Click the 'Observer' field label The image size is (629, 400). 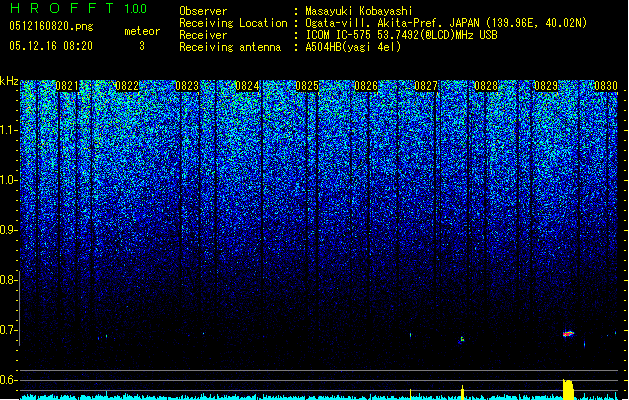point(203,11)
